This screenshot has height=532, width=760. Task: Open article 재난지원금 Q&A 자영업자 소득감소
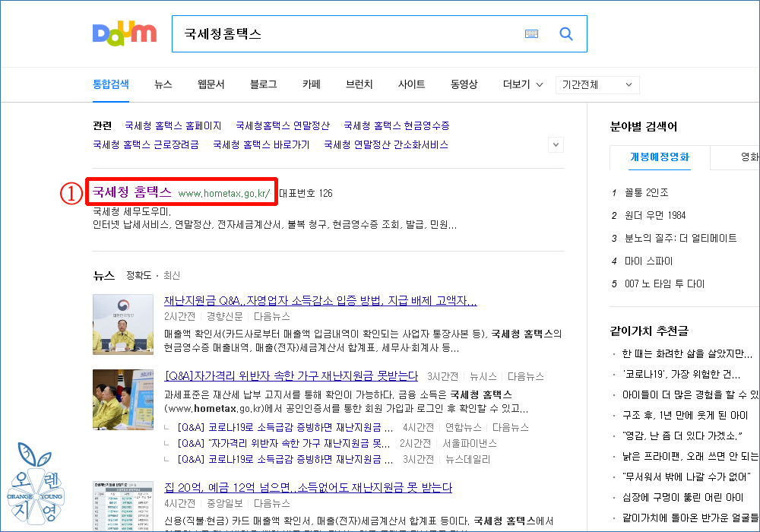[x=321, y=300]
